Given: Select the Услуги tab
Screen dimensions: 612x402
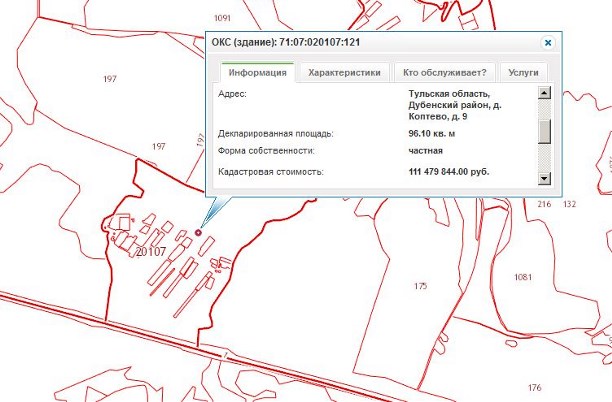Looking at the screenshot, I should (x=523, y=73).
